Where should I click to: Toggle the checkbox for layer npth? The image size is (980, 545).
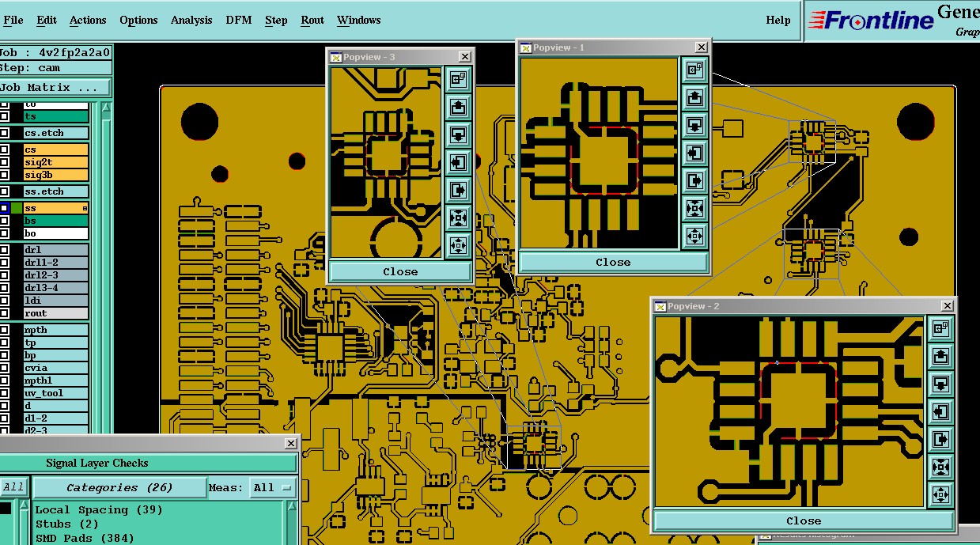pyautogui.click(x=5, y=330)
